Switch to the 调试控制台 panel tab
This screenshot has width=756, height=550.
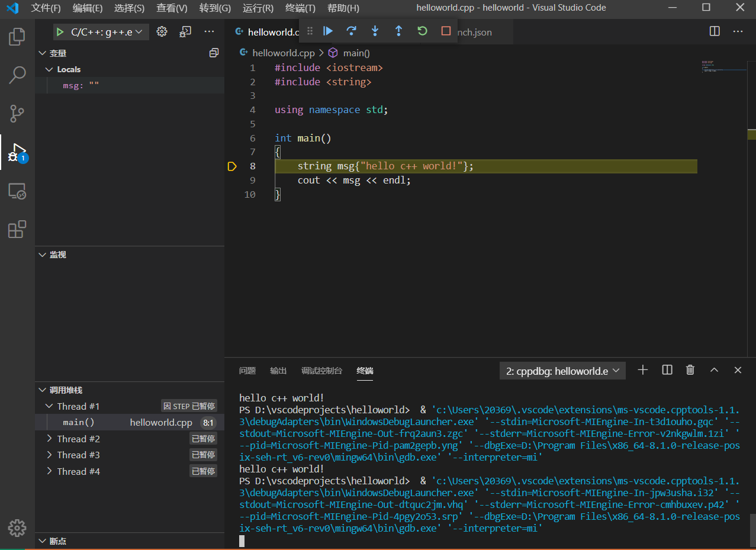tap(321, 371)
